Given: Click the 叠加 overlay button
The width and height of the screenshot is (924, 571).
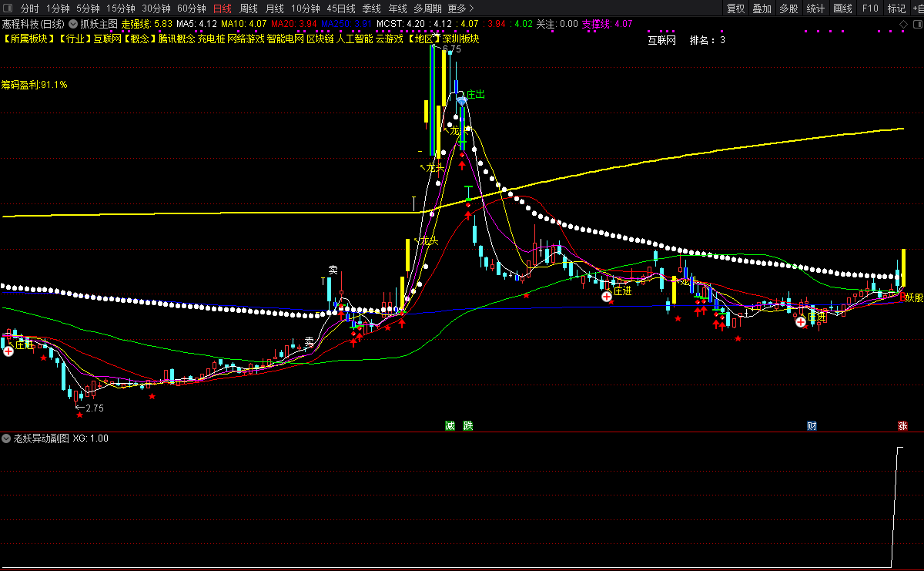Looking at the screenshot, I should [762, 8].
